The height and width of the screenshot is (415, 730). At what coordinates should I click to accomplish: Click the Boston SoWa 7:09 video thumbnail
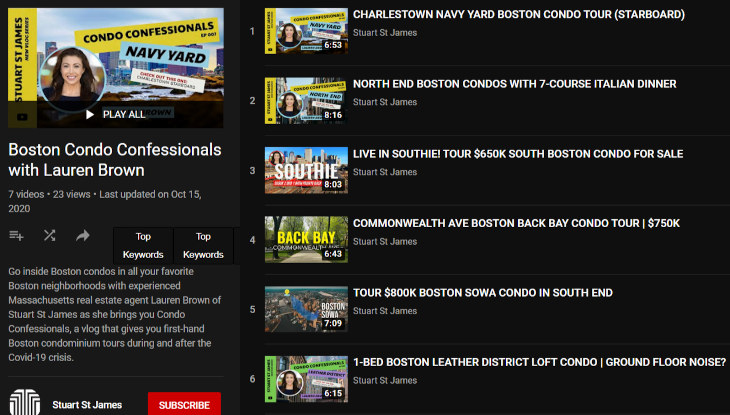coord(306,309)
